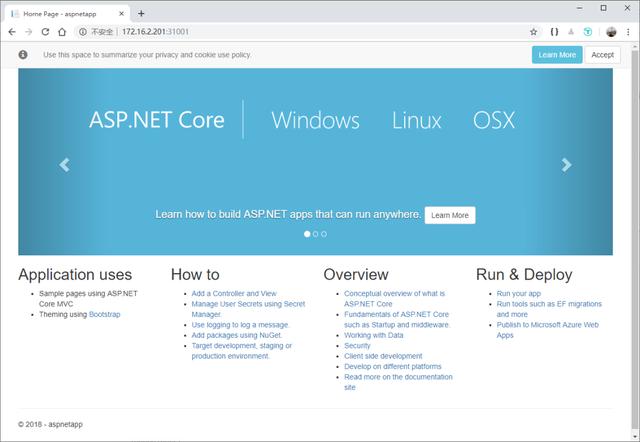Select the Home Page - aspnetapp tab
This screenshot has height=442, width=640.
click(x=68, y=13)
